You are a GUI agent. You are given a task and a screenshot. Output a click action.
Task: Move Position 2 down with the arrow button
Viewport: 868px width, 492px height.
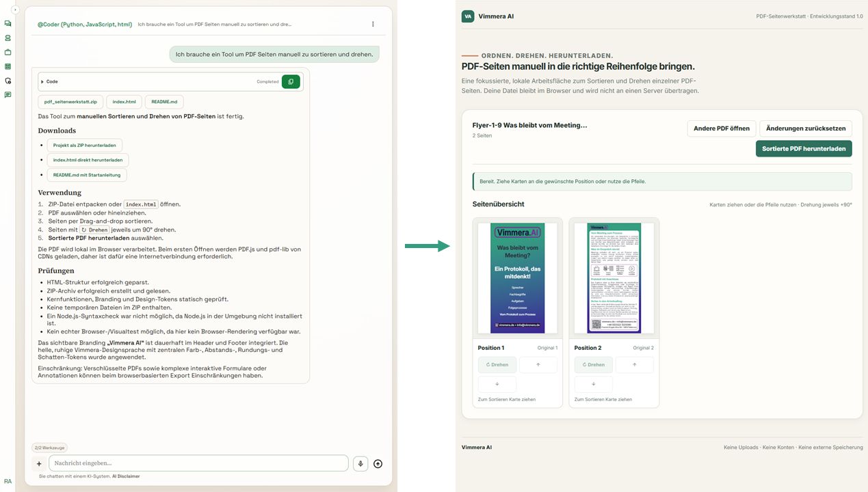point(594,384)
